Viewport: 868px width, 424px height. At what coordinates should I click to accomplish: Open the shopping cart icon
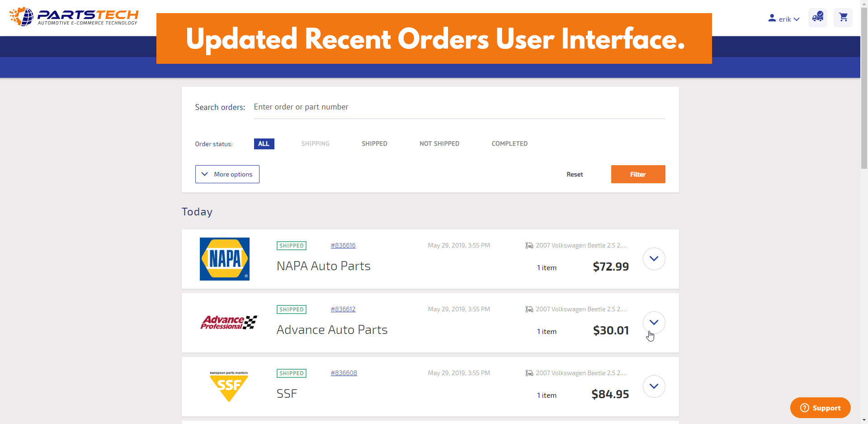(843, 18)
